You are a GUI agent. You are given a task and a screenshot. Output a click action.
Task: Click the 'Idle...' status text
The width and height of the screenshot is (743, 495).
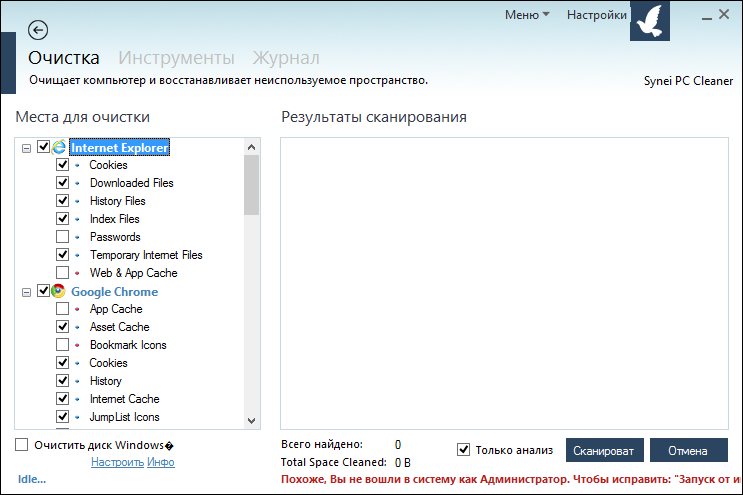[x=32, y=479]
